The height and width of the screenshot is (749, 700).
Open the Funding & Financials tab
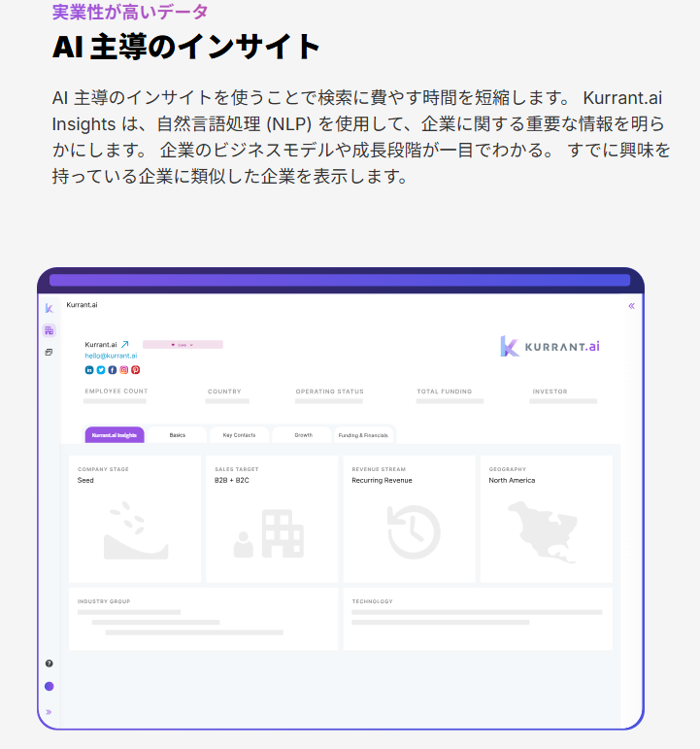pos(363,435)
